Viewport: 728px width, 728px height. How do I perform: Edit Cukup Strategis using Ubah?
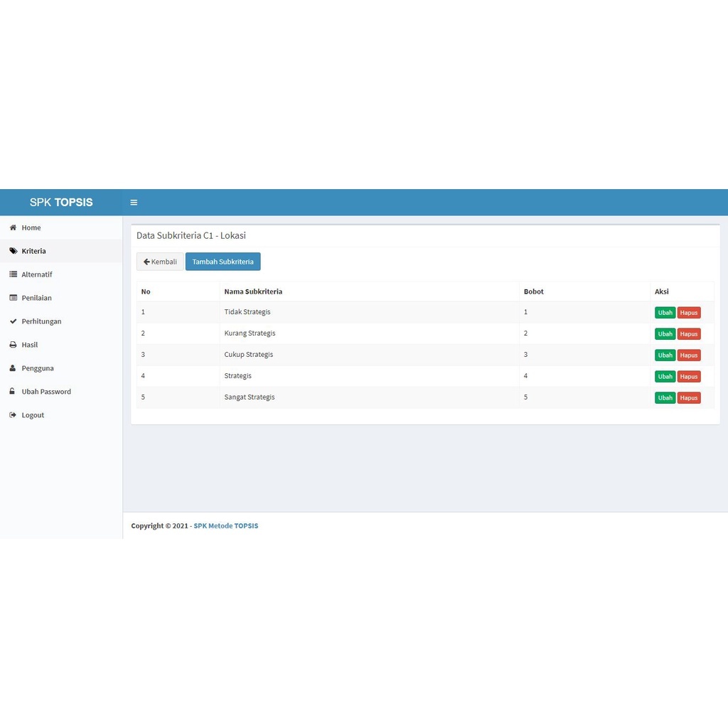[665, 355]
